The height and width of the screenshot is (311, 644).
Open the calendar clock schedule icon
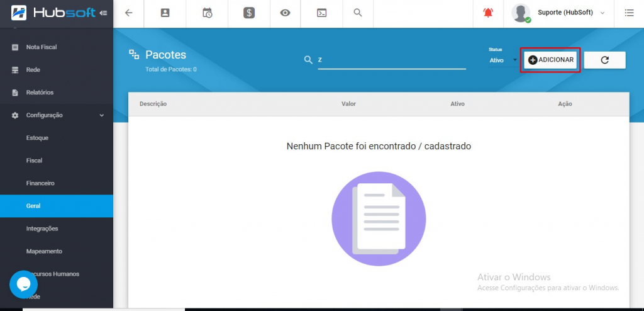[207, 13]
